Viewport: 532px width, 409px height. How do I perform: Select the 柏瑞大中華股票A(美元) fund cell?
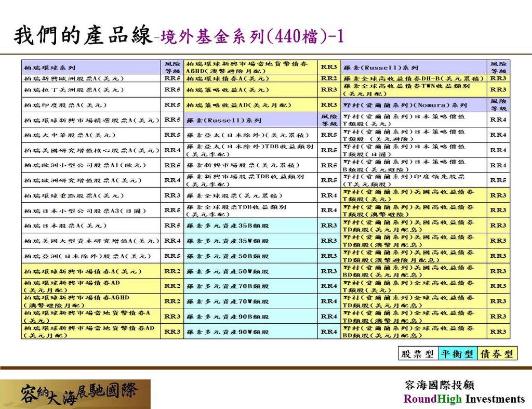coord(91,135)
